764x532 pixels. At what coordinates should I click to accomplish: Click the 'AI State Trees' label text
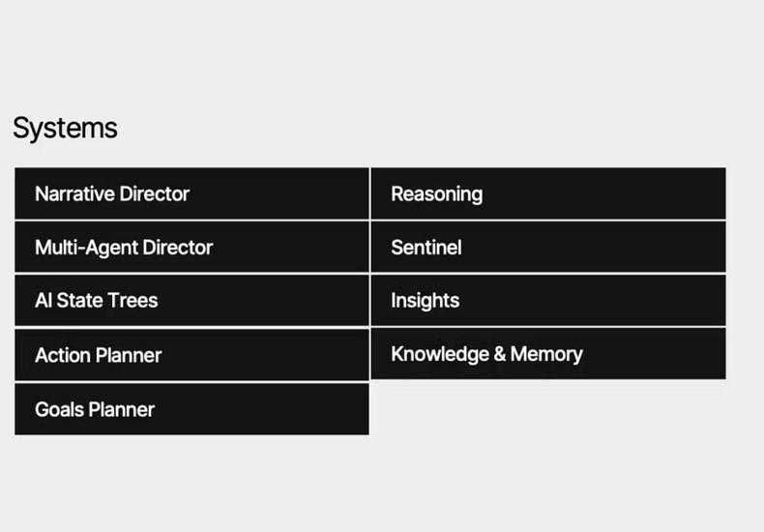point(97,301)
